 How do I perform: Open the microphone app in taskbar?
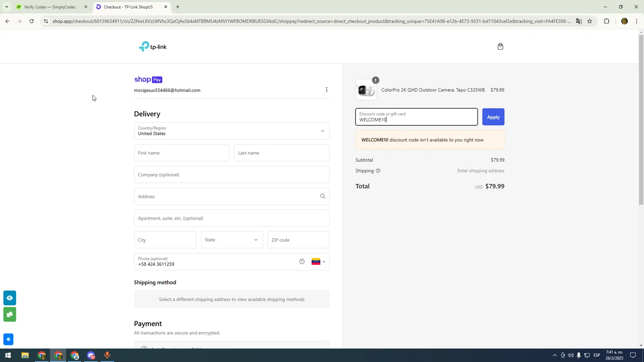(107, 356)
